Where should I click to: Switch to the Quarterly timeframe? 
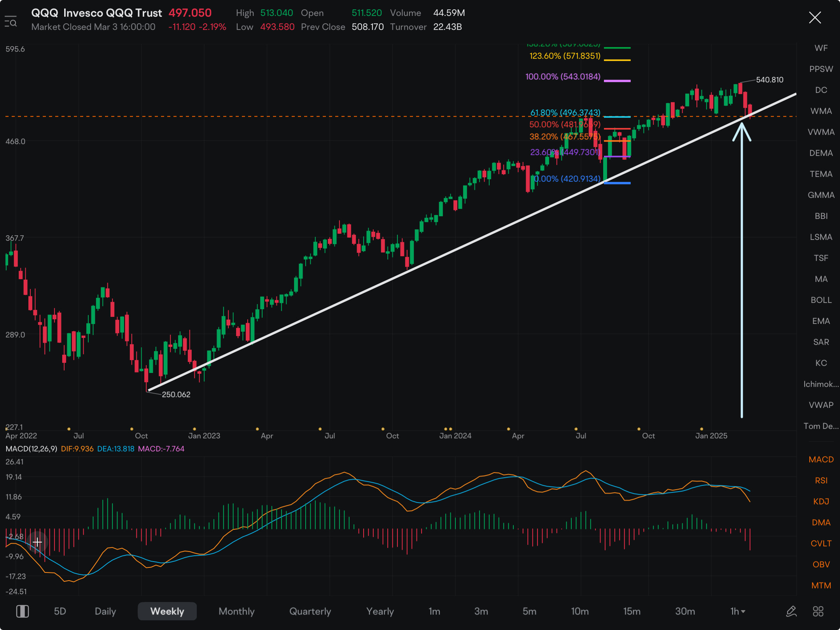tap(310, 611)
